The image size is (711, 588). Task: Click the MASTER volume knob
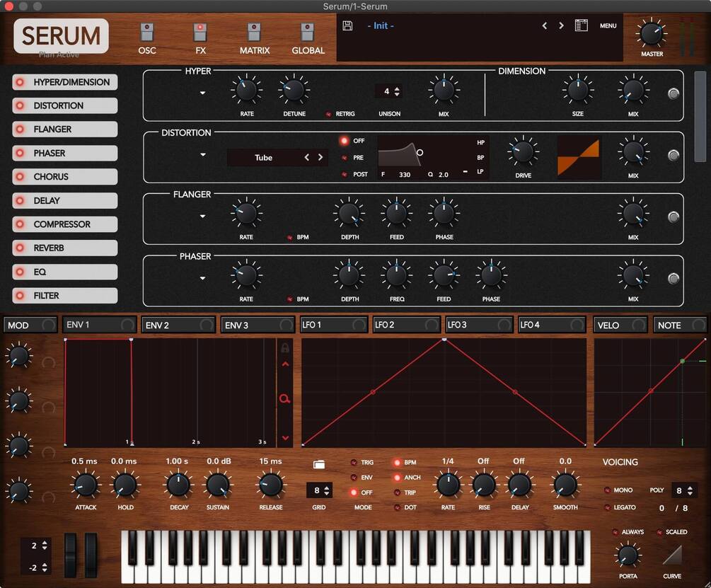[x=651, y=34]
